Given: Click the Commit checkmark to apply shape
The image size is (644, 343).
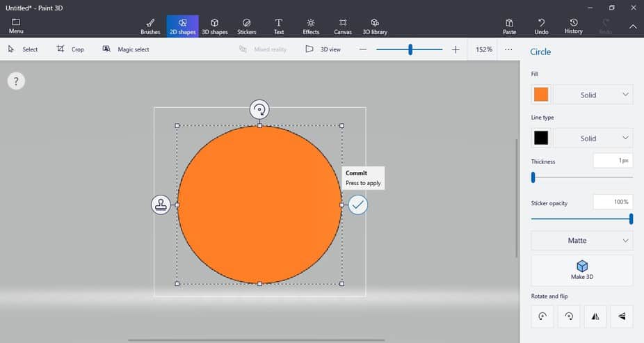Looking at the screenshot, I should [357, 205].
